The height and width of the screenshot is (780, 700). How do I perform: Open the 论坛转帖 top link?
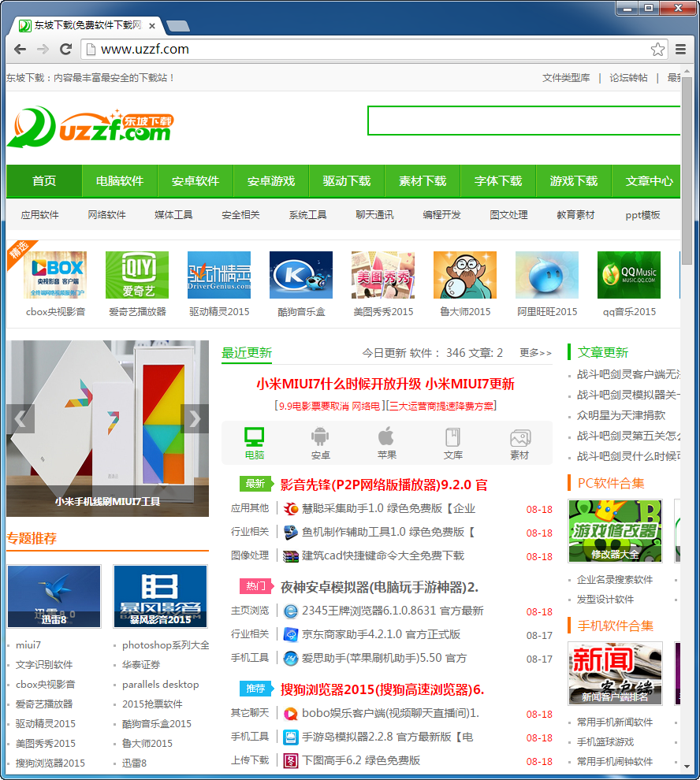tap(629, 78)
